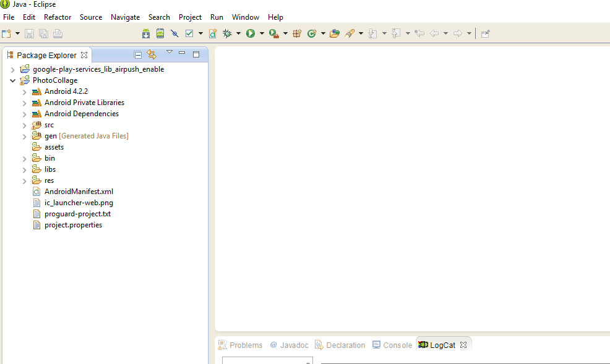Open the Android SDK Manager icon
Screen dimensions: 610x364
point(146,33)
